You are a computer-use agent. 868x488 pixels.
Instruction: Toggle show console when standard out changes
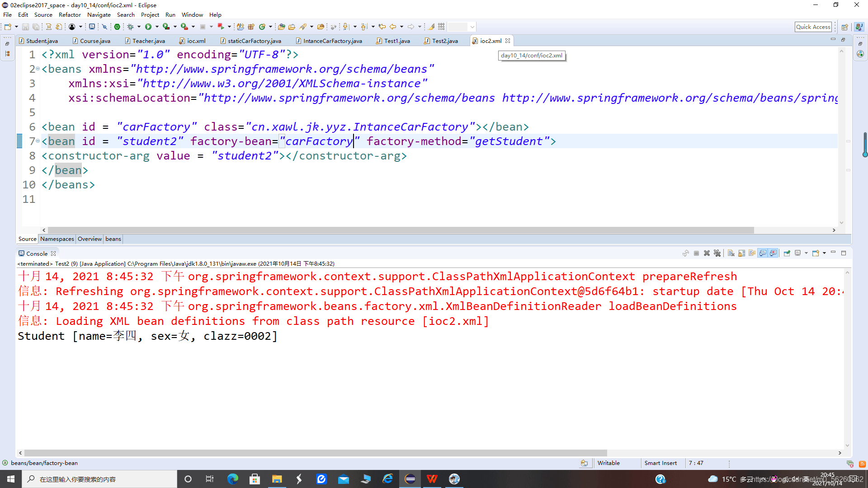(763, 253)
